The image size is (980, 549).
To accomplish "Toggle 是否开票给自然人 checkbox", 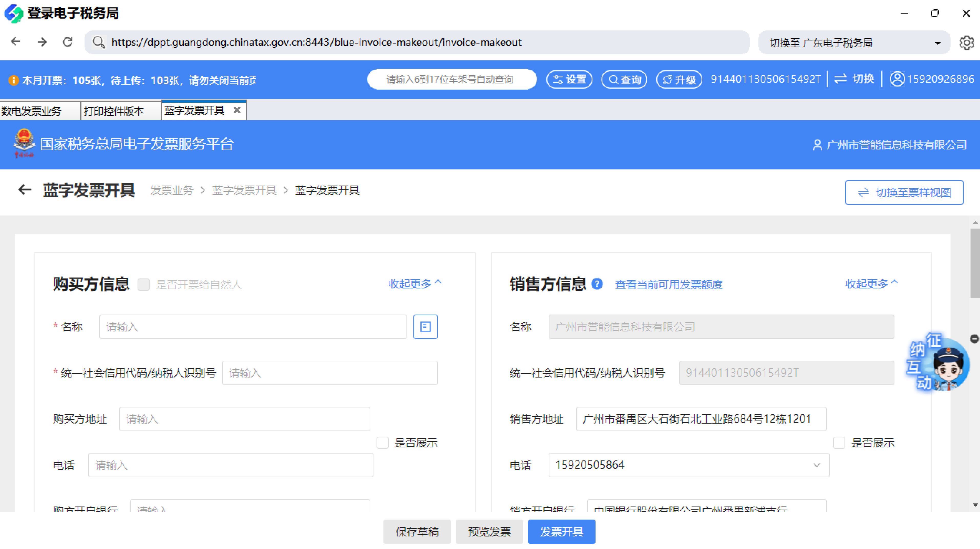I will (143, 284).
